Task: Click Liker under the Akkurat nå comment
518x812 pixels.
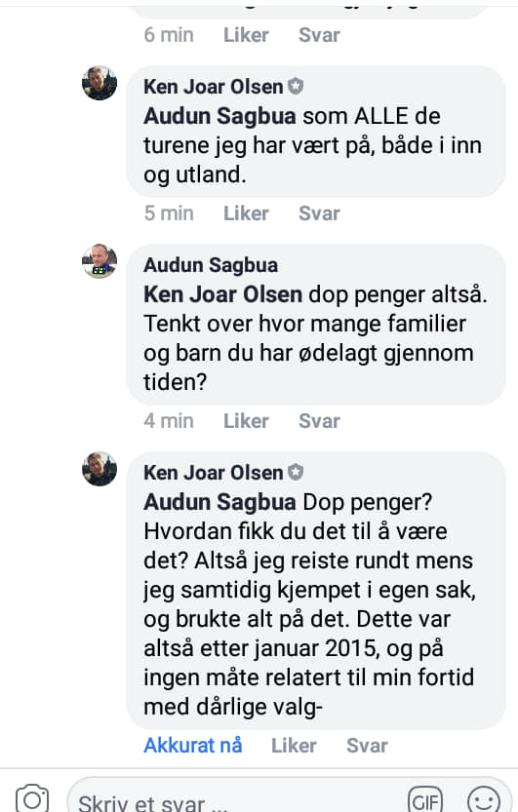Action: click(x=294, y=746)
